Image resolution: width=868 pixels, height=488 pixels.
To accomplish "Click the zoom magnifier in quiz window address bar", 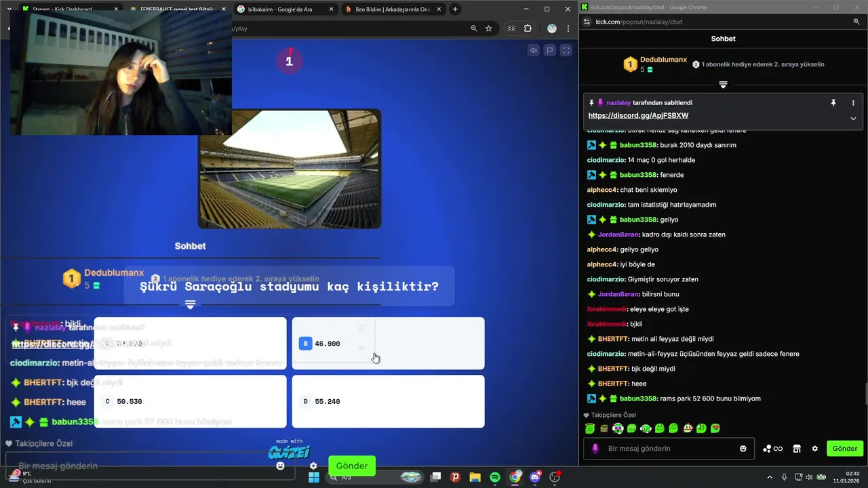I will point(474,28).
